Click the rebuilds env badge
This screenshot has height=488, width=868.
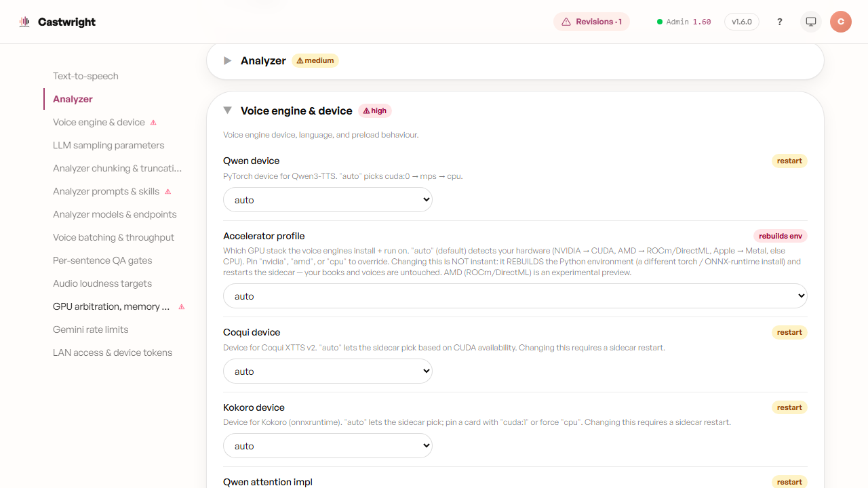[781, 236]
